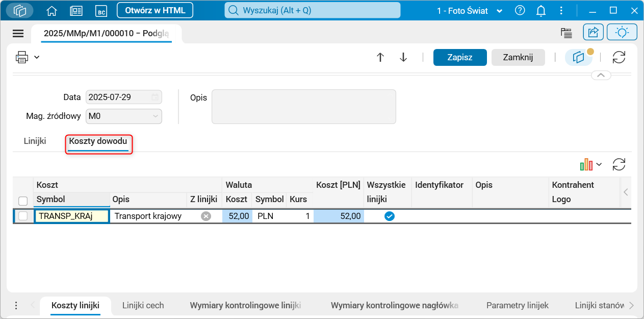
Task: Click the Data date field
Action: click(x=124, y=97)
